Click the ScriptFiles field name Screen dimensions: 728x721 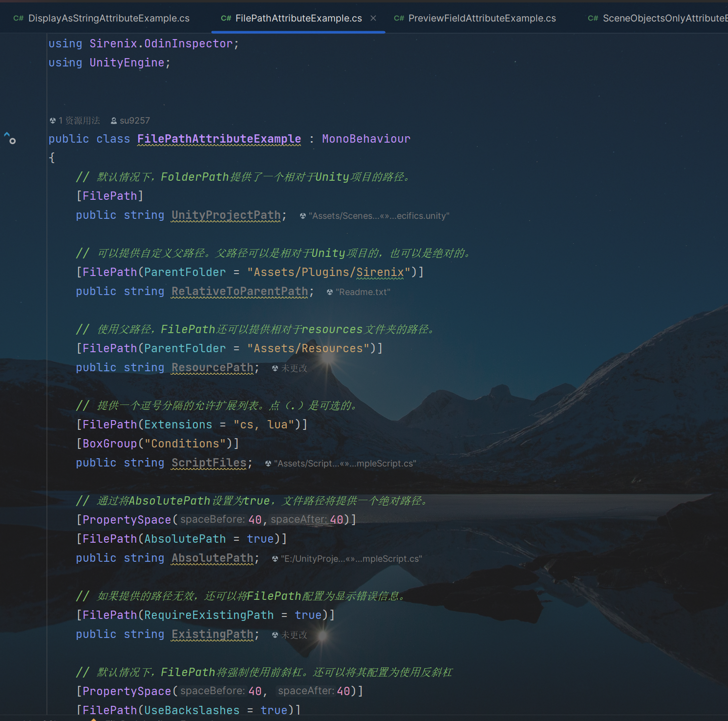click(x=209, y=463)
